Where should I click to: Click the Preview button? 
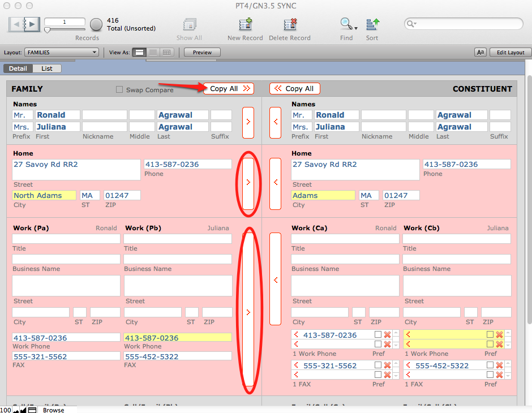[202, 53]
